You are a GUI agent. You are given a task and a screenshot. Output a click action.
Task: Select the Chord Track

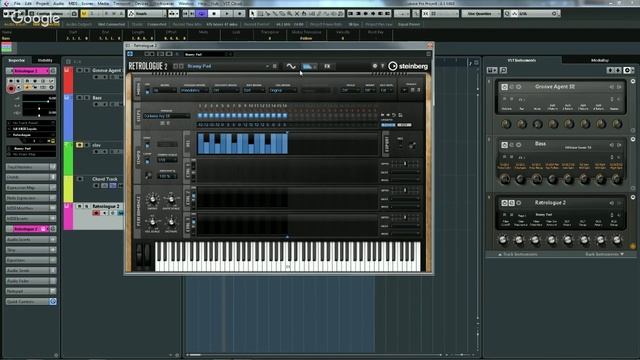pos(105,179)
